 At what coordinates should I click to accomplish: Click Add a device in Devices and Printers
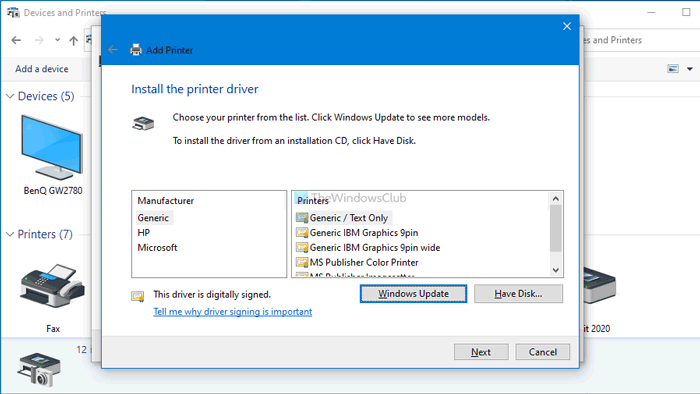tap(42, 69)
